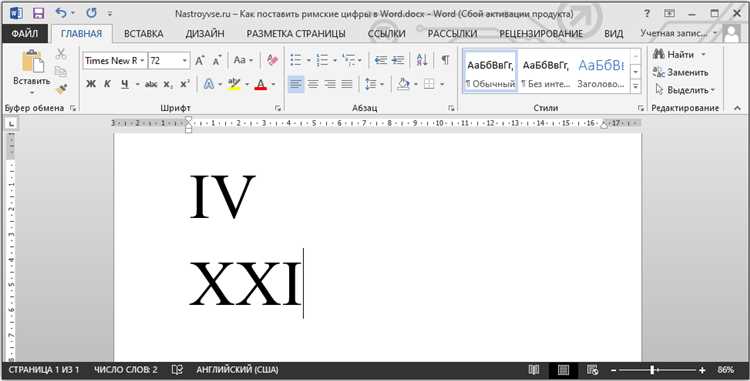The height and width of the screenshot is (381, 750).
Task: Decrease paragraph indent
Action: [381, 60]
